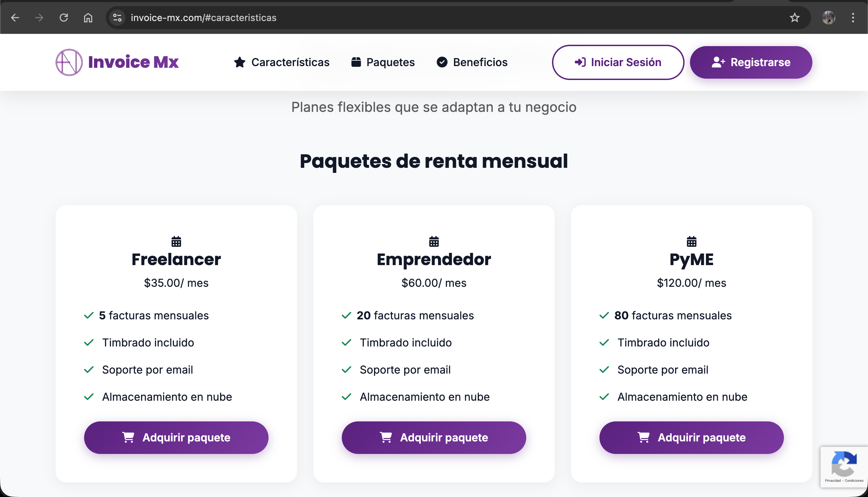This screenshot has height=497, width=868.
Task: Select the star icon next to Características
Action: click(x=240, y=62)
